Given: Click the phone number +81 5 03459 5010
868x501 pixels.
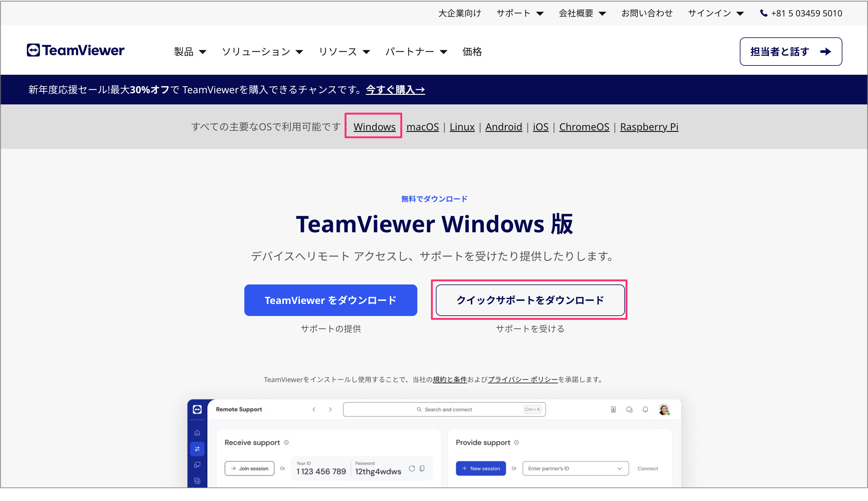Looking at the screenshot, I should coord(807,13).
